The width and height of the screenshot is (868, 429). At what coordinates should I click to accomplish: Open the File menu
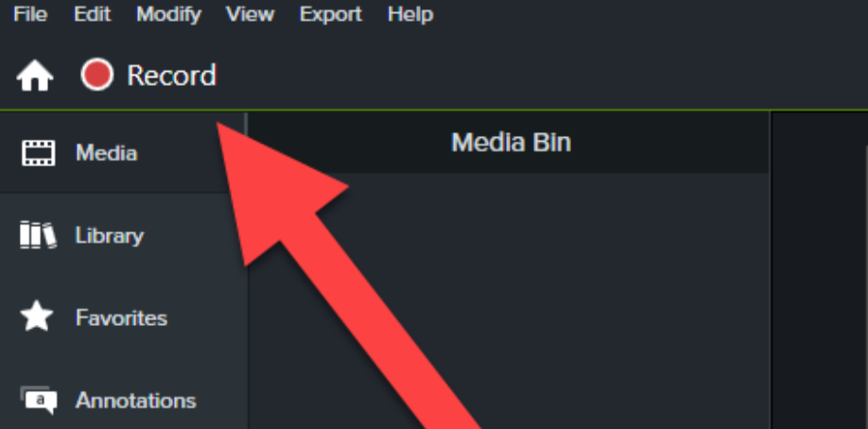(30, 14)
